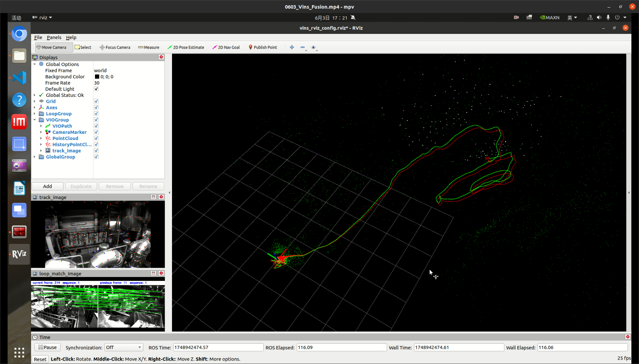Launch Visual Studio Code from dock
Image resolution: width=639 pixels, height=364 pixels.
click(19, 78)
